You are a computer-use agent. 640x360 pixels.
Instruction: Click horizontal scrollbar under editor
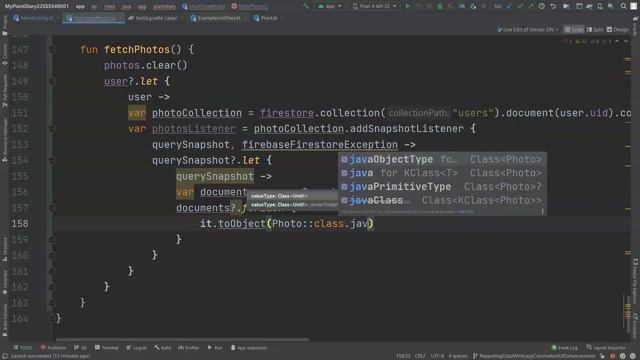[182, 339]
